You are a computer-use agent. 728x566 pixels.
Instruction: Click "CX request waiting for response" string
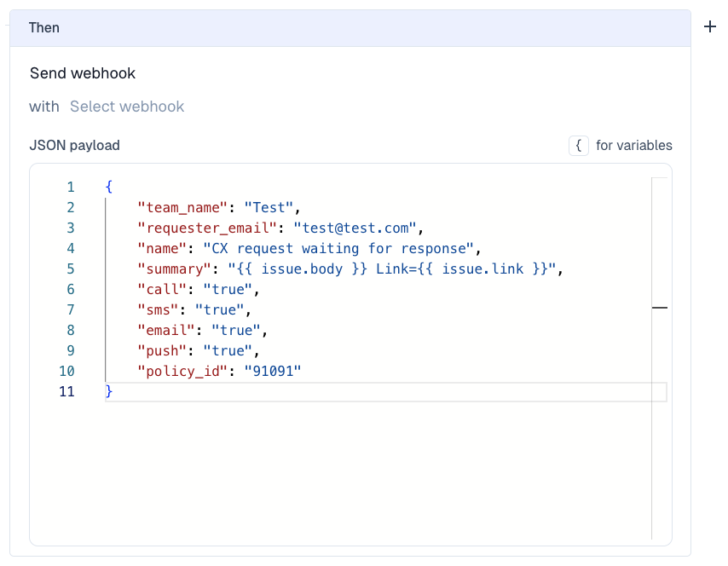tap(338, 248)
